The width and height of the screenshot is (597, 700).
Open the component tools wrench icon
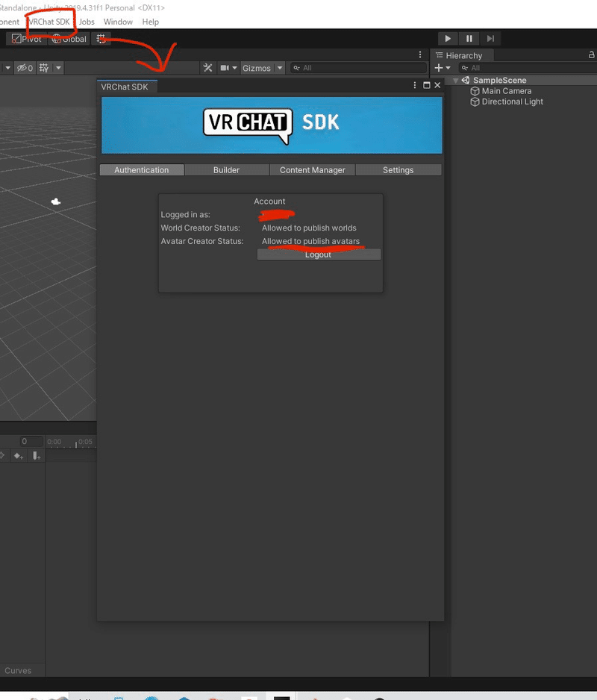click(207, 68)
